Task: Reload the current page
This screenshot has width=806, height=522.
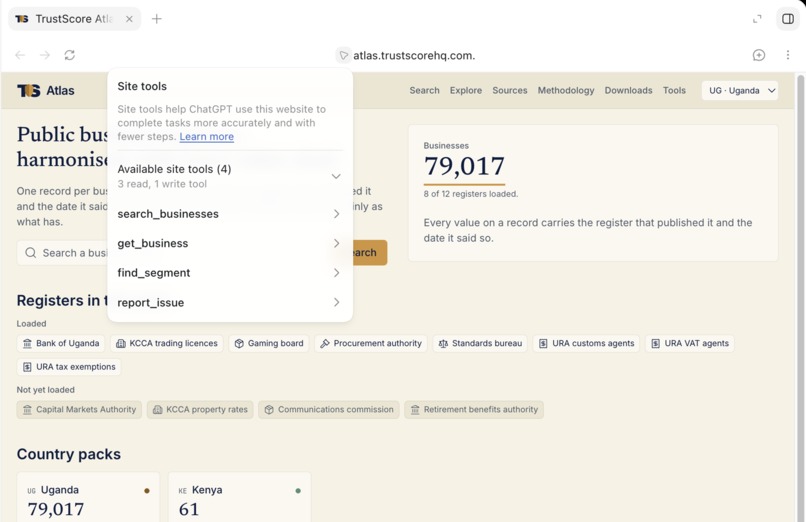Action: coord(70,55)
